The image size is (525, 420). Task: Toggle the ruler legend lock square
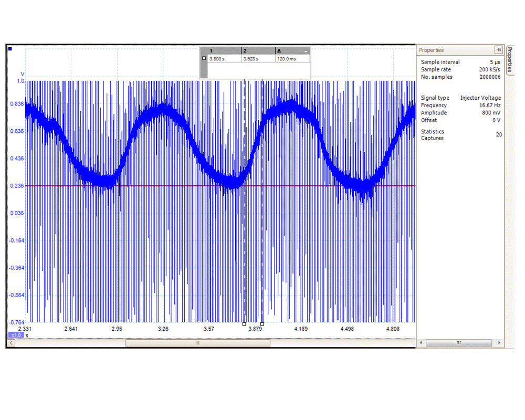(204, 58)
